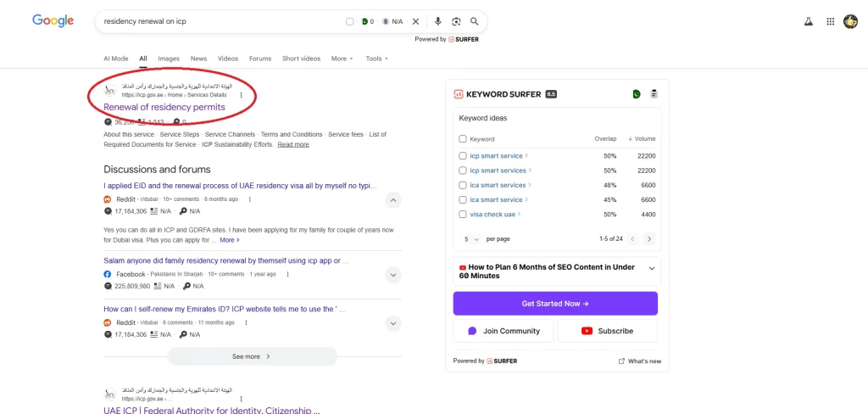Viewport: 868px width, 414px height.
Task: Click the All tab
Action: [x=142, y=59]
